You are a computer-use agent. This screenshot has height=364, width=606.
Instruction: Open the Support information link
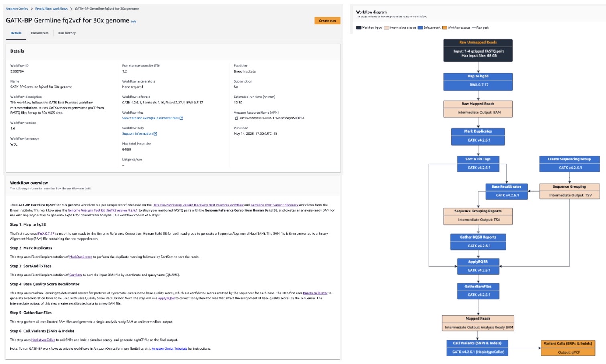[137, 134]
